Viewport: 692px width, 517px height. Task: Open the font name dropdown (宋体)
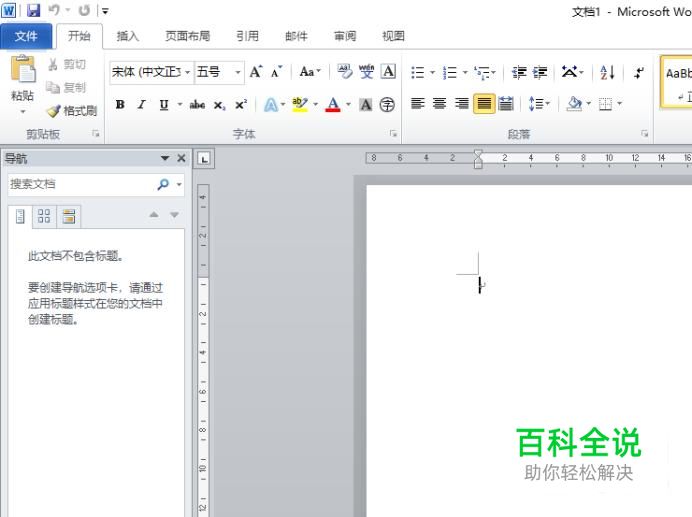click(x=188, y=72)
